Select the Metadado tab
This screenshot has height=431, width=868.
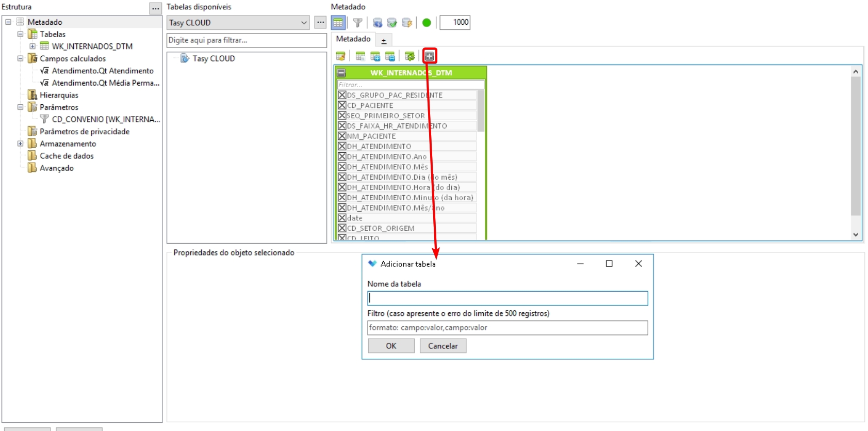(353, 39)
